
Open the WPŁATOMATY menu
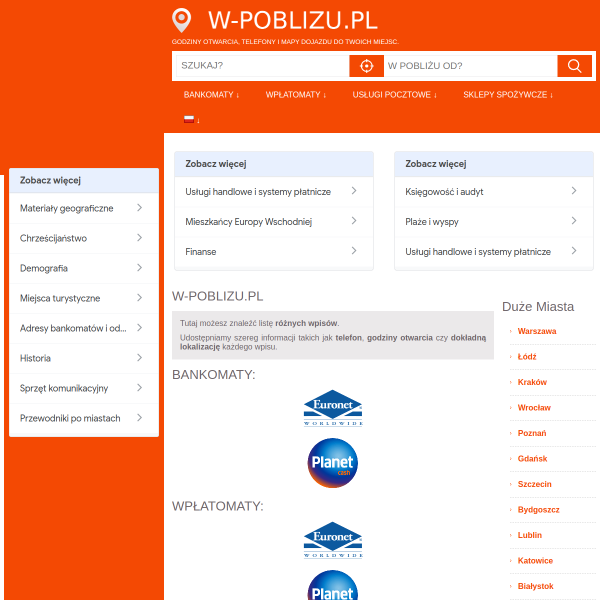pos(296,95)
